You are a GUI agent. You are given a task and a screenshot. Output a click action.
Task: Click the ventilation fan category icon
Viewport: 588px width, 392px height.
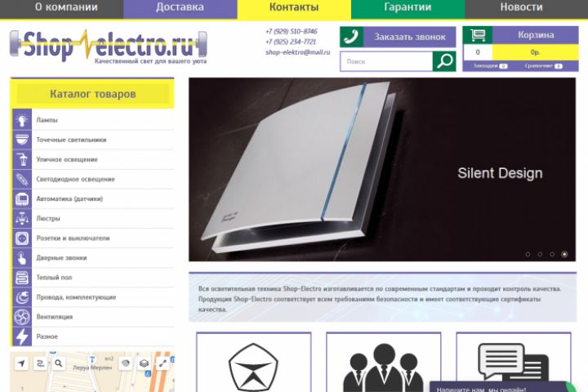(x=22, y=317)
